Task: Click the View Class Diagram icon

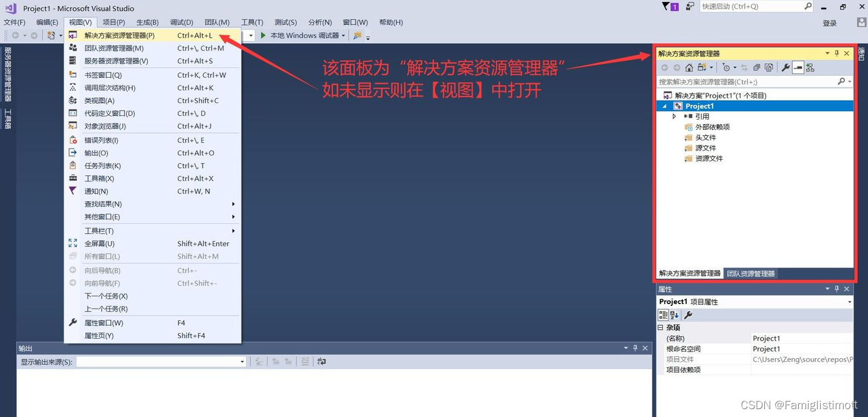Action: pos(810,68)
